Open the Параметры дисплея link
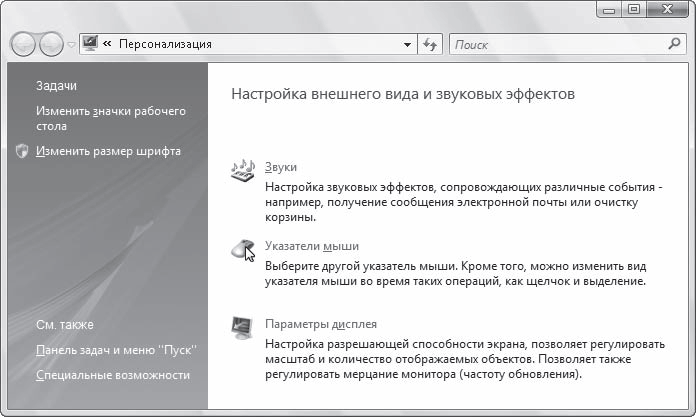 pyautogui.click(x=320, y=324)
